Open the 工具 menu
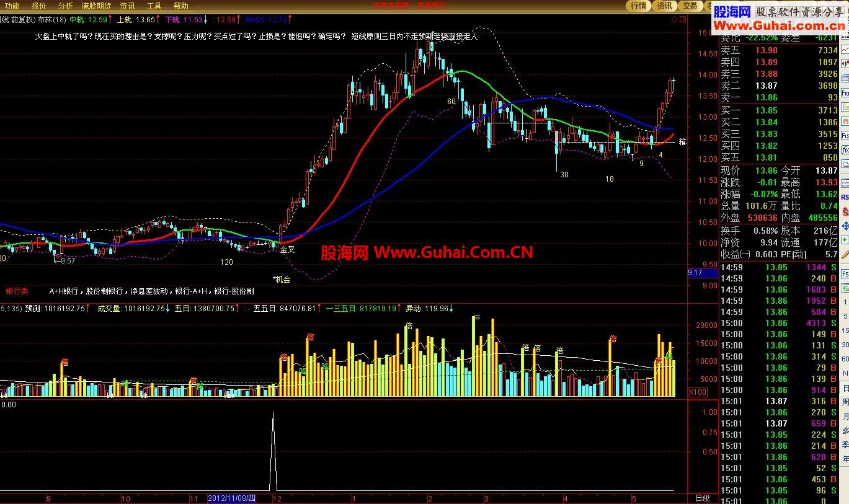 [x=154, y=6]
